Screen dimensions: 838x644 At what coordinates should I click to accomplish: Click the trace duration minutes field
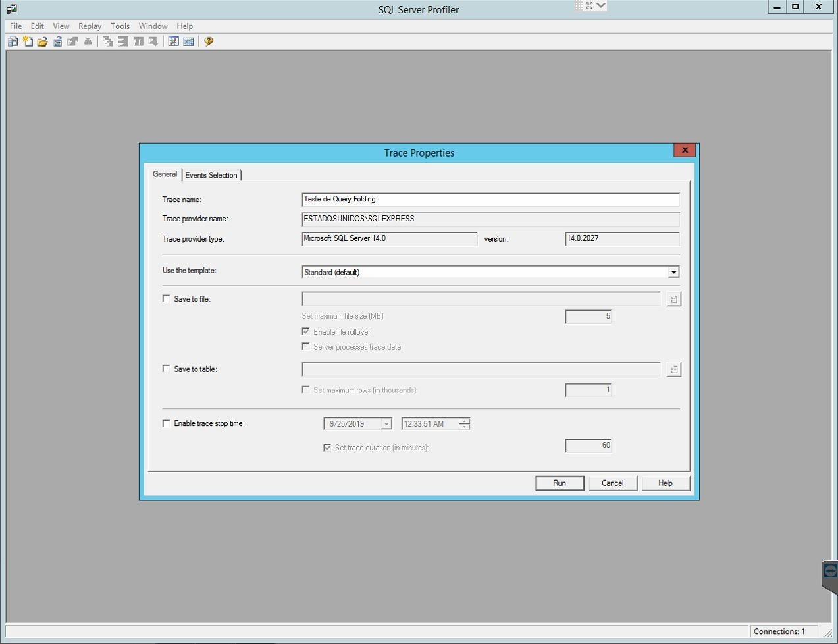(x=588, y=446)
